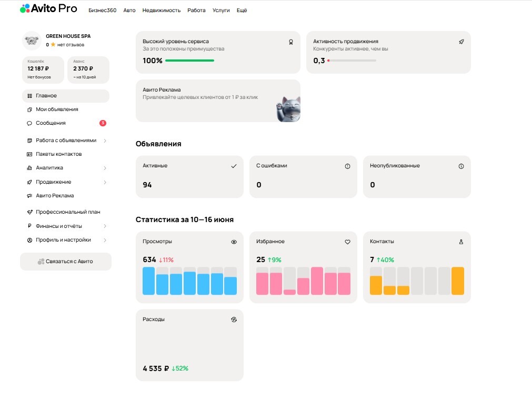Click the Расходы amount 4 535 ₽
Image resolution: width=532 pixels, height=400 pixels.
click(x=156, y=368)
